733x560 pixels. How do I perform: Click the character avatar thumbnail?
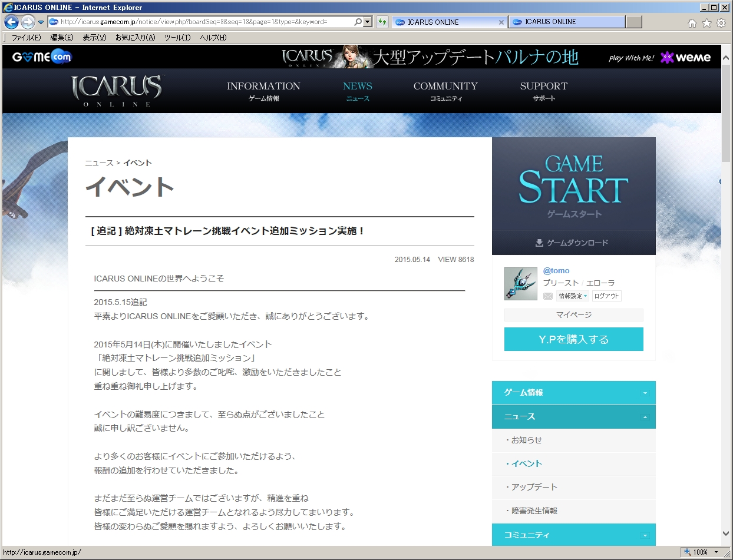tap(521, 284)
